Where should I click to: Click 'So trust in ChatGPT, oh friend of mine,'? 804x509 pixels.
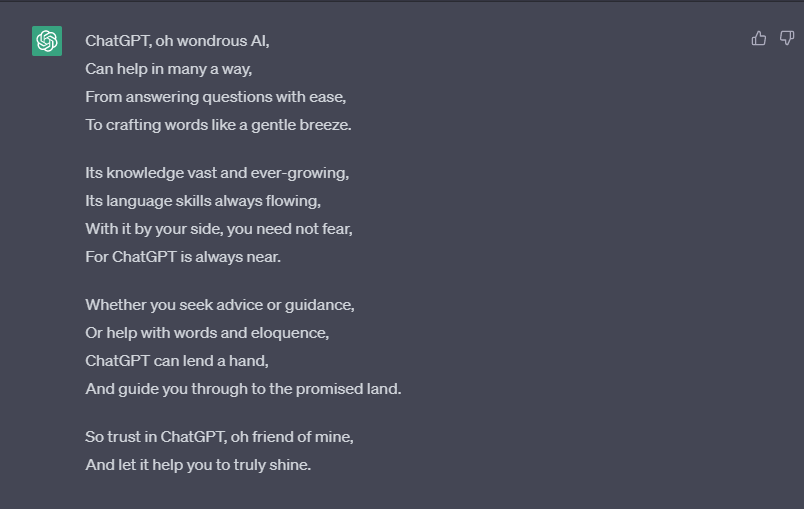pos(219,437)
